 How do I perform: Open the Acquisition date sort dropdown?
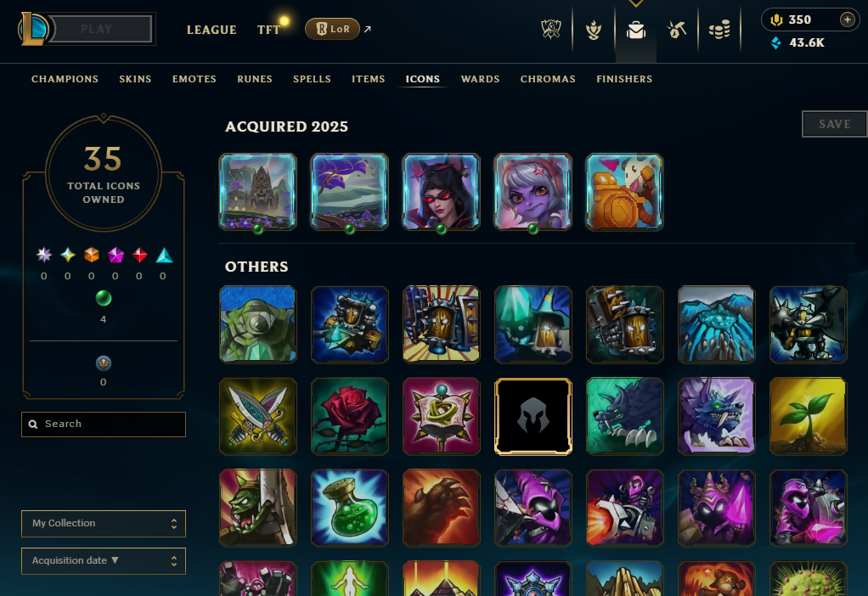click(104, 561)
